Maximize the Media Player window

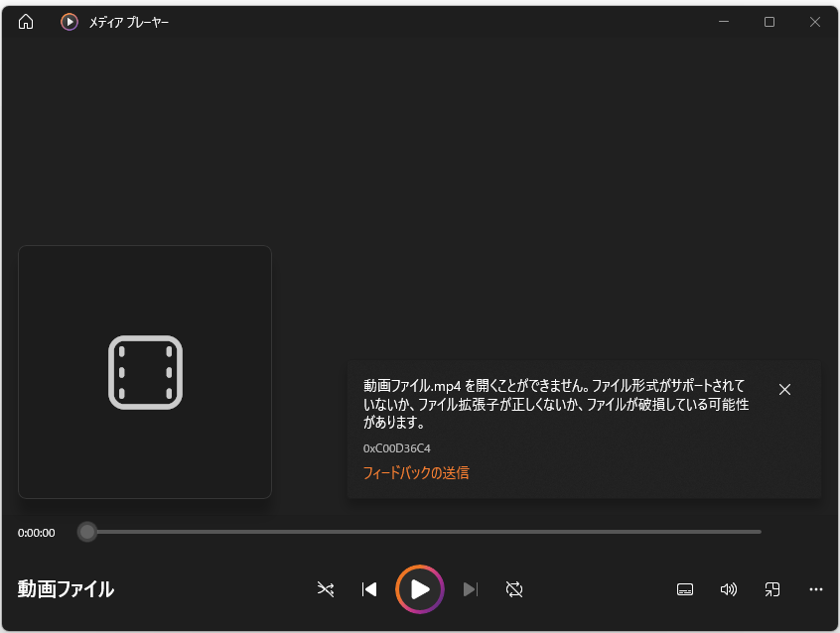point(769,22)
